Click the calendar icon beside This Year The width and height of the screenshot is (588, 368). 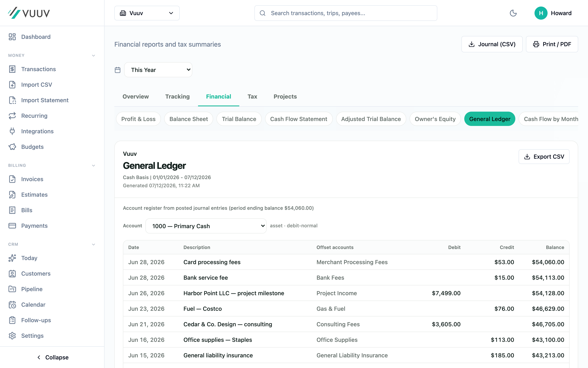tap(118, 70)
